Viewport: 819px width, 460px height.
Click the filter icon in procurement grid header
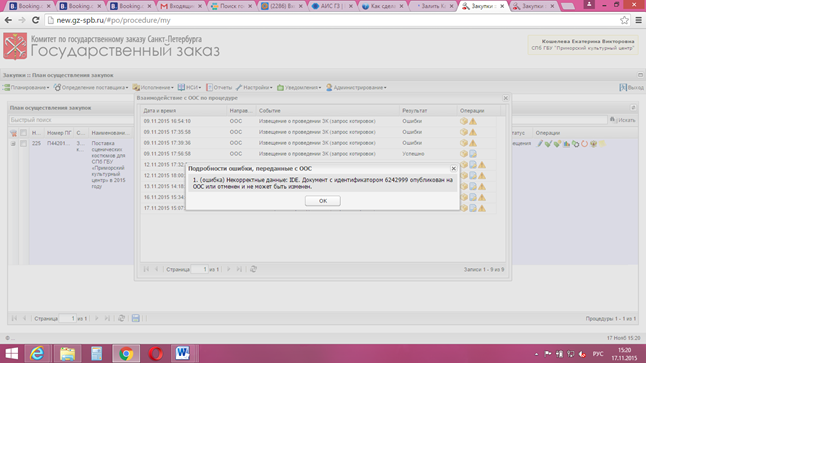[x=14, y=133]
